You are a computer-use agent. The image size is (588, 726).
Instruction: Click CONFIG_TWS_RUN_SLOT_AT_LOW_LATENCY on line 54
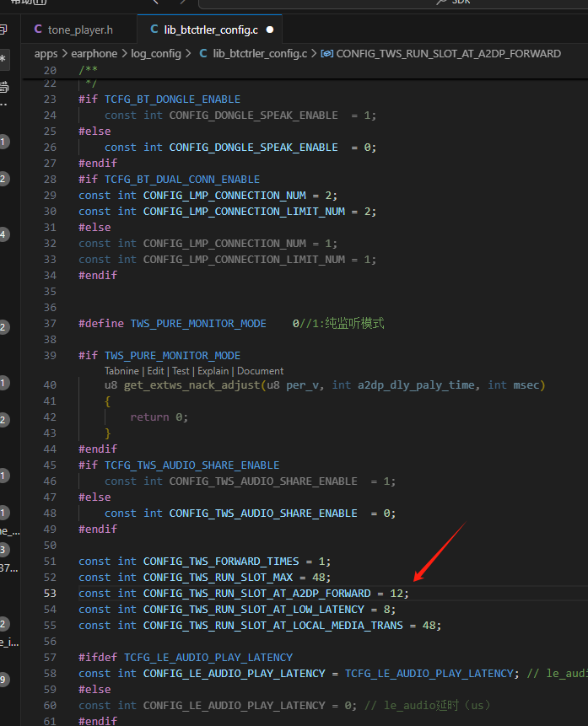[253, 610]
